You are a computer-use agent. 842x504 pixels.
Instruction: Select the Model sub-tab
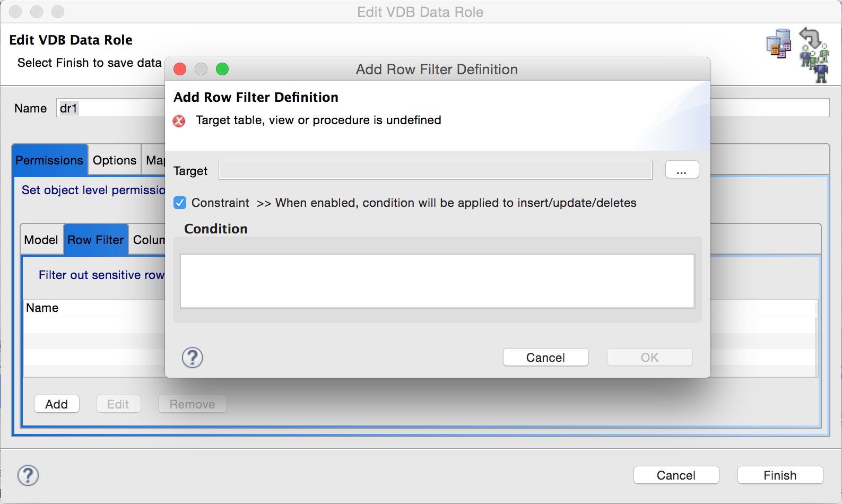click(x=41, y=240)
